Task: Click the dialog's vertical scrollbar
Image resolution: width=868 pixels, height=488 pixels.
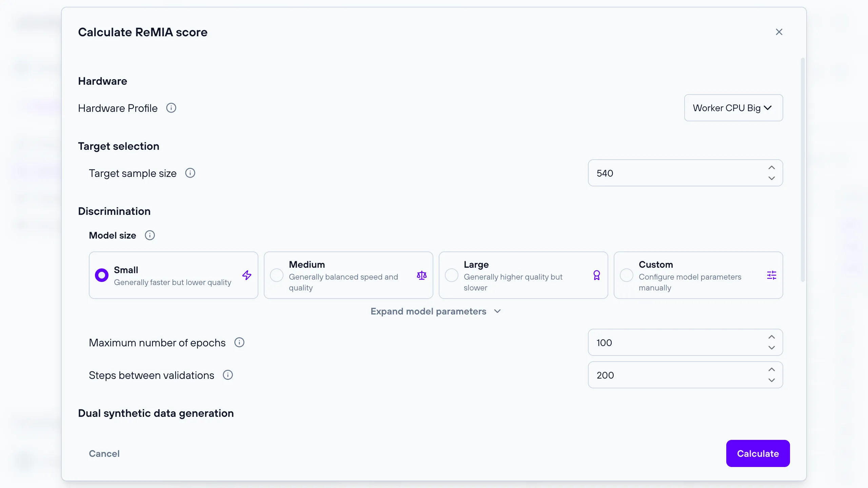Action: pos(803,169)
